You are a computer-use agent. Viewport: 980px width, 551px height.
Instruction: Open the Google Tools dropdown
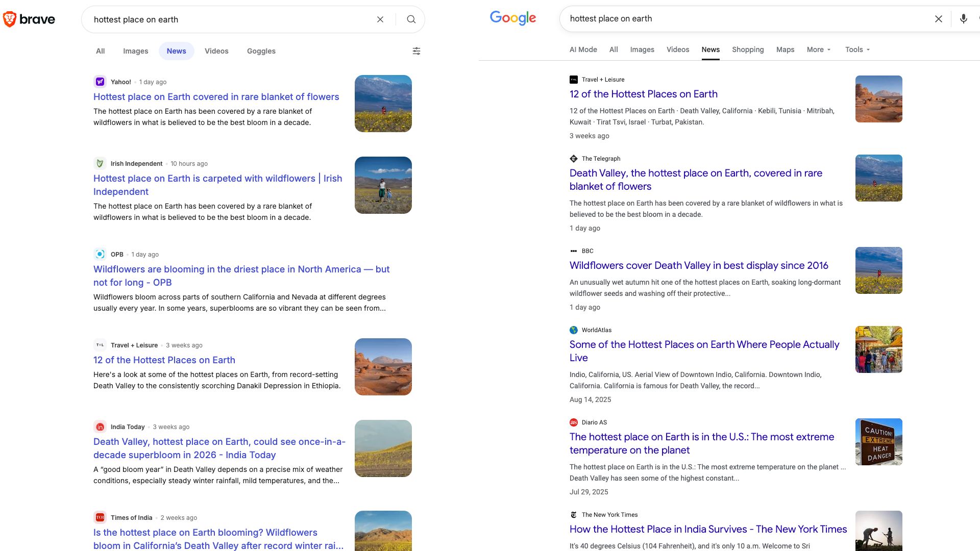click(x=857, y=49)
